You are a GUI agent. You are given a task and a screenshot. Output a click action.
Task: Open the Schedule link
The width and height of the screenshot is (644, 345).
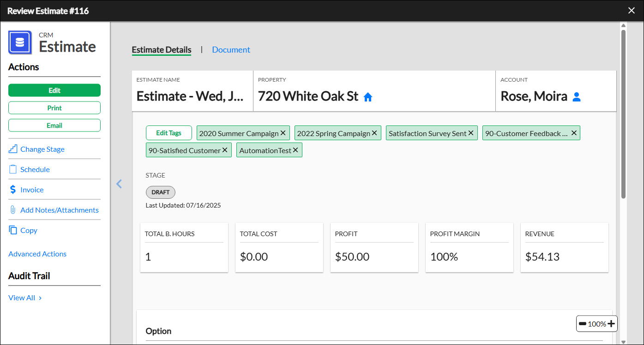point(35,169)
